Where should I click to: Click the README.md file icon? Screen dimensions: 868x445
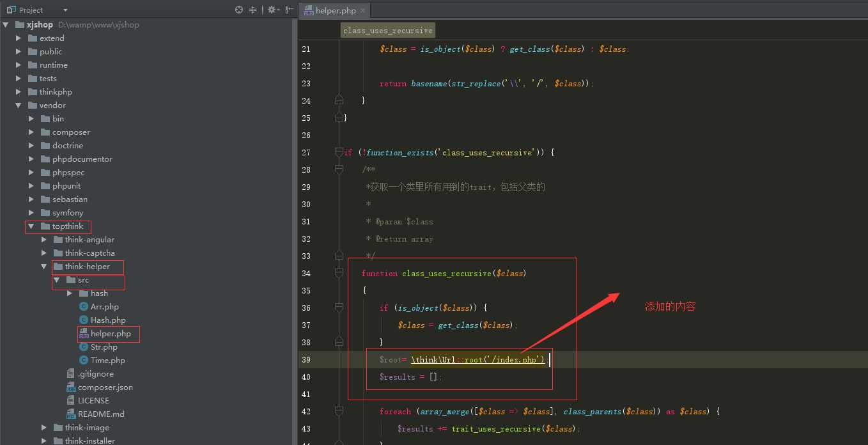coord(71,414)
